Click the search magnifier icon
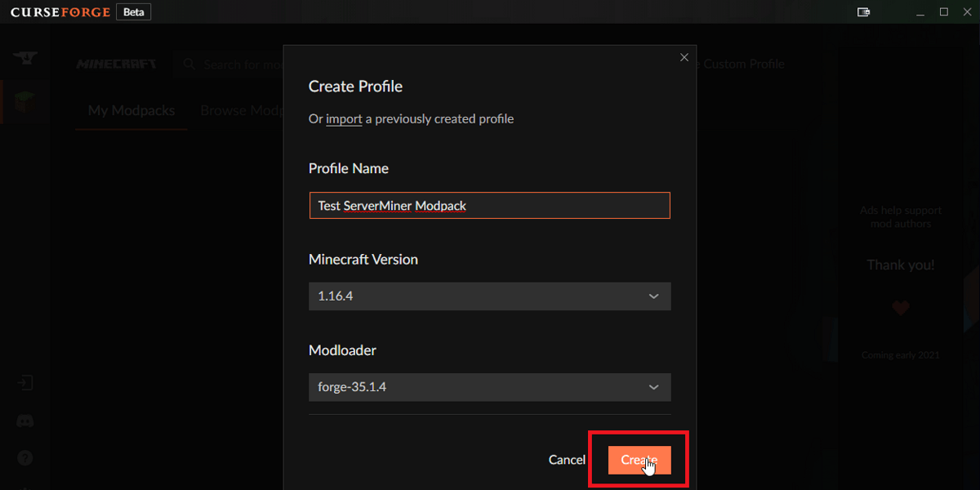This screenshot has width=980, height=490. point(189,64)
